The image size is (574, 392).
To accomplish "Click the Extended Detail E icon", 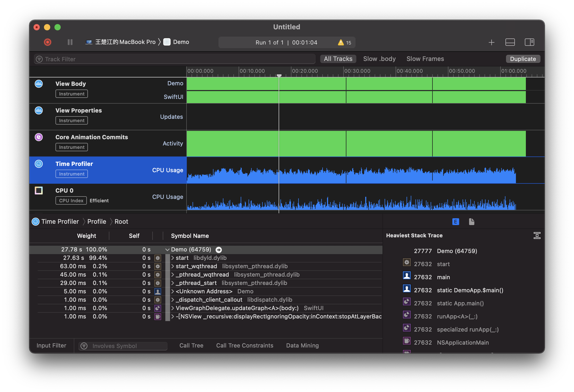I will pyautogui.click(x=455, y=222).
